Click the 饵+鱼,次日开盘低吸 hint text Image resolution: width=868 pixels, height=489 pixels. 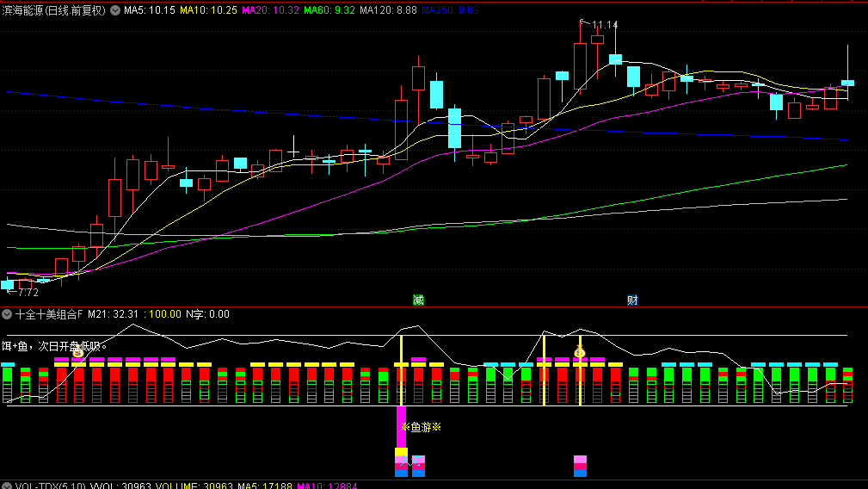[53, 346]
